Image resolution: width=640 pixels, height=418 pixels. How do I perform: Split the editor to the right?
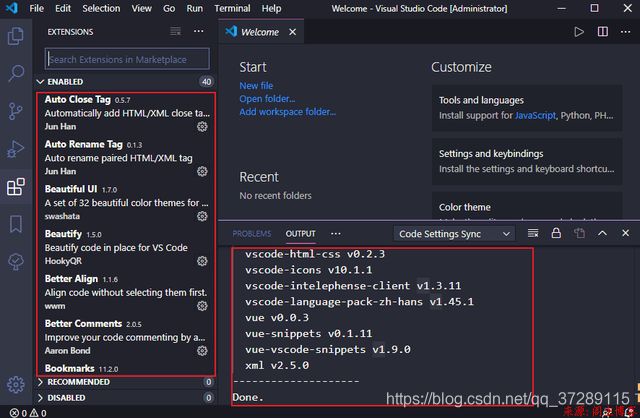[602, 32]
